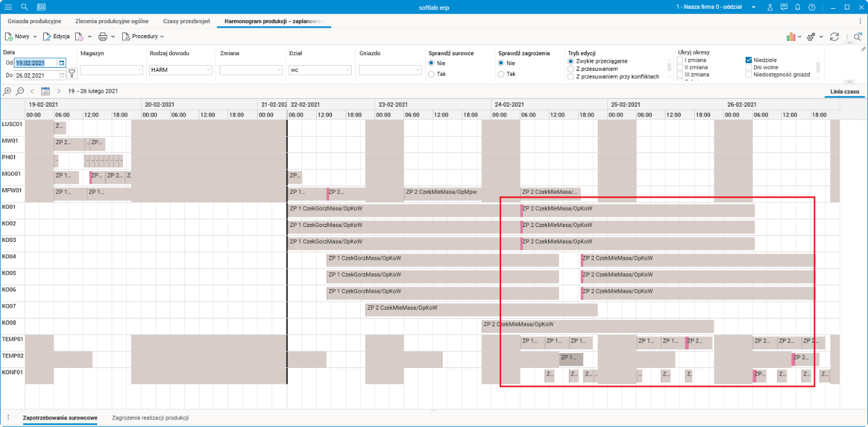This screenshot has width=868, height=427.
Task: Expand the Dział dropdown
Action: tap(347, 70)
